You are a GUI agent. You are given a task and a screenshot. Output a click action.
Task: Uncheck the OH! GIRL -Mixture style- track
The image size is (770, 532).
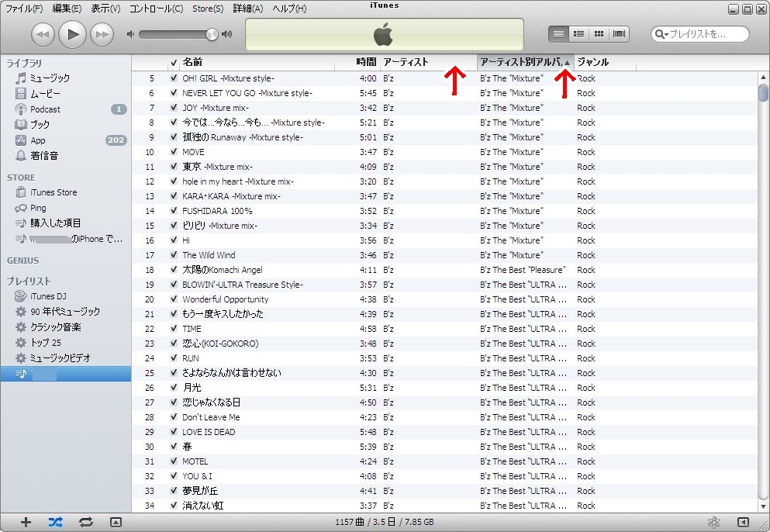click(x=174, y=78)
